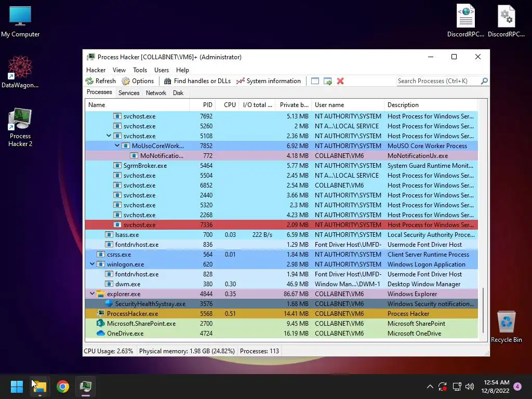This screenshot has width=532, height=399.
Task: Click icon of fontdrvhost.exe PID 828
Action: coord(109,274)
